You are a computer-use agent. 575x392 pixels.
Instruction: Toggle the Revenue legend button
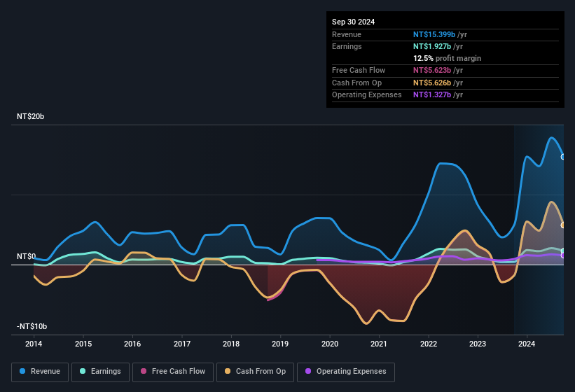coord(41,372)
